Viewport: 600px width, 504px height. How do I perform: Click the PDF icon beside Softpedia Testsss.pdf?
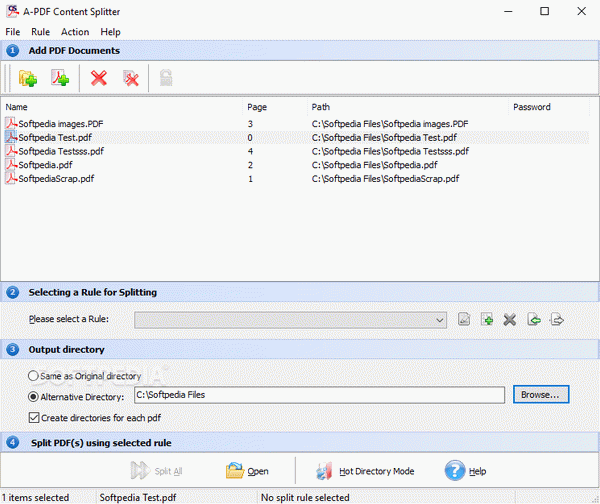tap(11, 151)
